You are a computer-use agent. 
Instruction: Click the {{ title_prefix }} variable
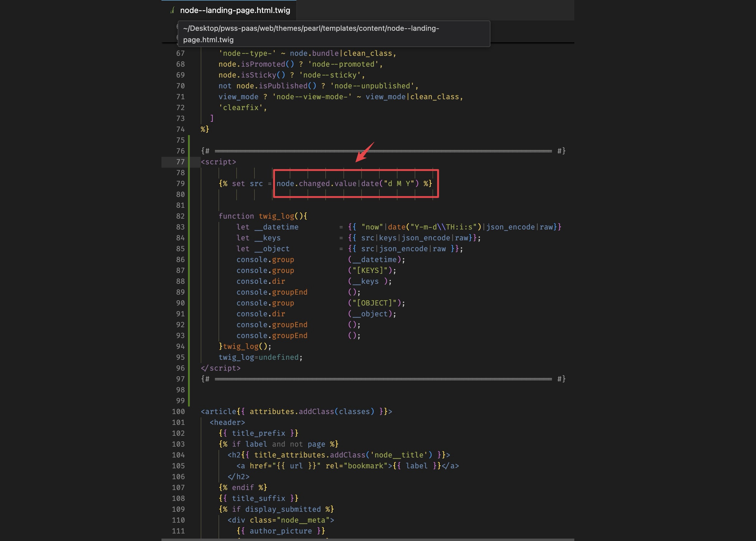[258, 433]
